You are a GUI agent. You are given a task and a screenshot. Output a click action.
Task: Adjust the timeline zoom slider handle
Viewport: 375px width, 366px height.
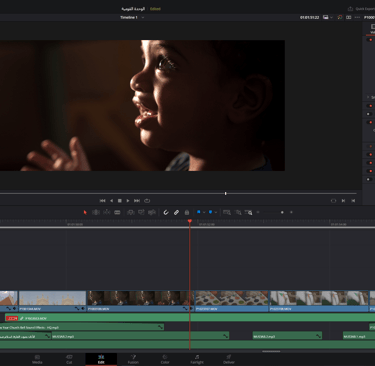282,212
